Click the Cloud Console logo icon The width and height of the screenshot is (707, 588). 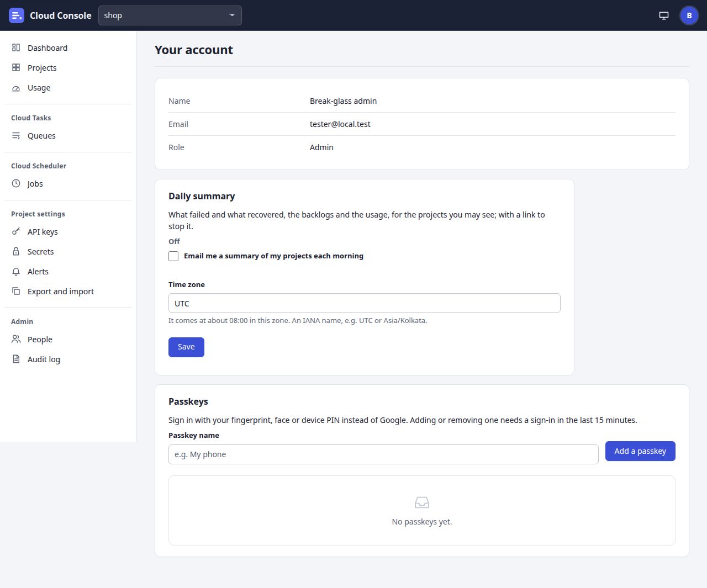[x=17, y=15]
